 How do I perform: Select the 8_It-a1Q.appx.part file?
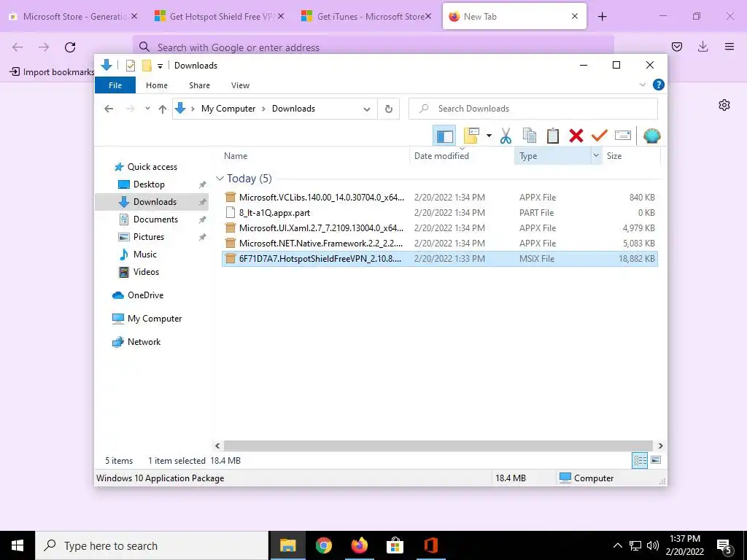[x=440, y=212]
